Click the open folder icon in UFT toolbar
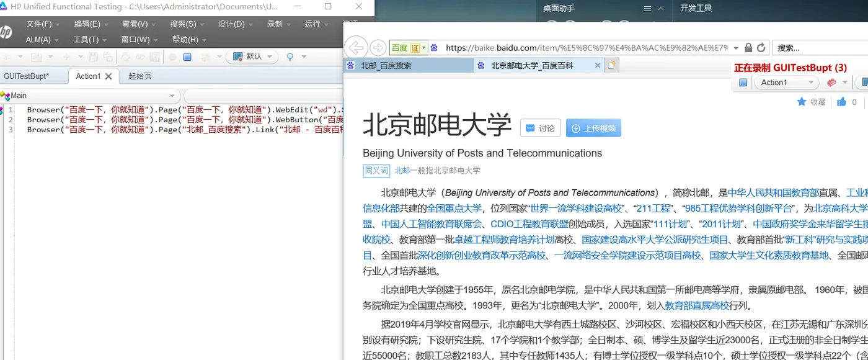The width and height of the screenshot is (868, 360). [x=37, y=56]
